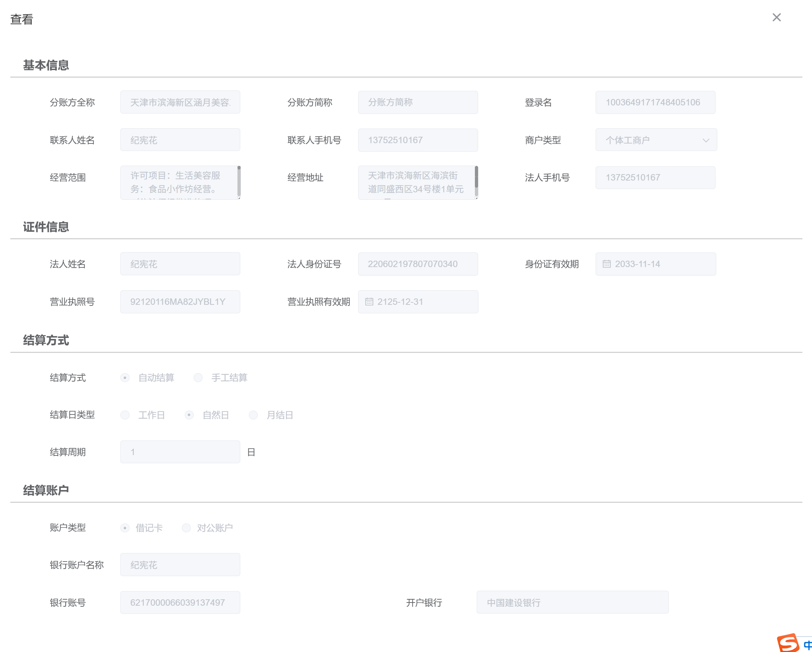Screen dimensions: 812x652
Task: Select the 手工结算 radio button
Action: 198,377
